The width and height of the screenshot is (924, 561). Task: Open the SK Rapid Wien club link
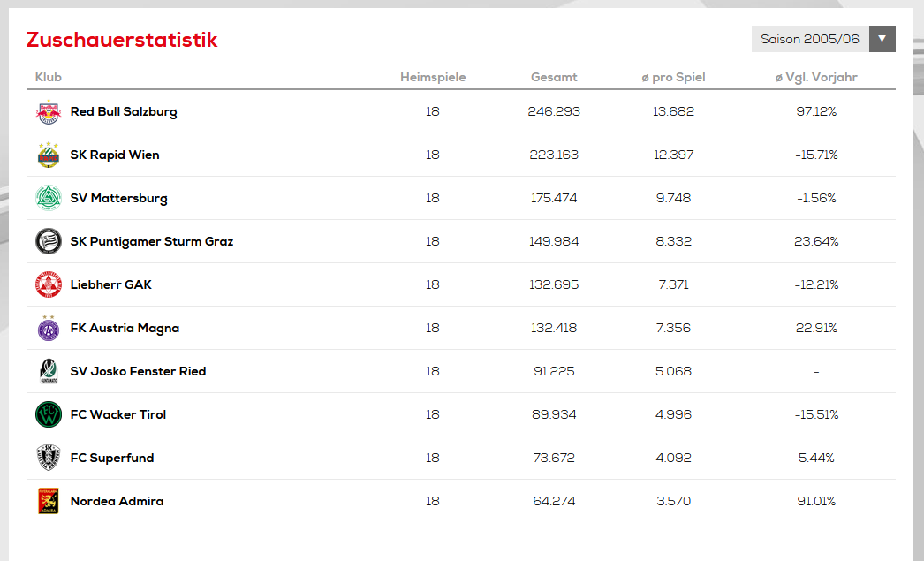(x=115, y=155)
